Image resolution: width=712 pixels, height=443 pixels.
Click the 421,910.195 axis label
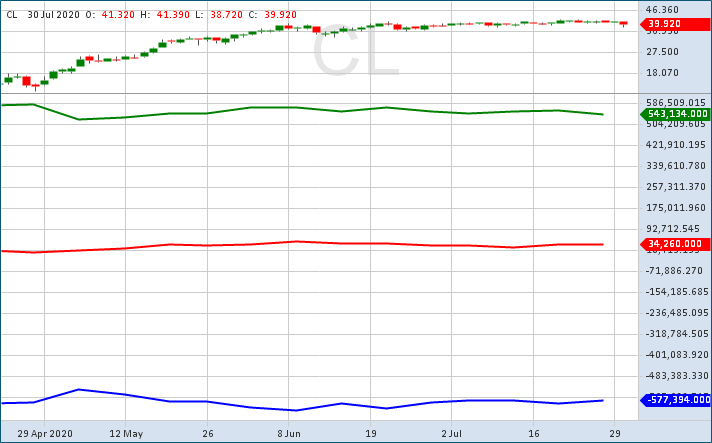pyautogui.click(x=676, y=145)
